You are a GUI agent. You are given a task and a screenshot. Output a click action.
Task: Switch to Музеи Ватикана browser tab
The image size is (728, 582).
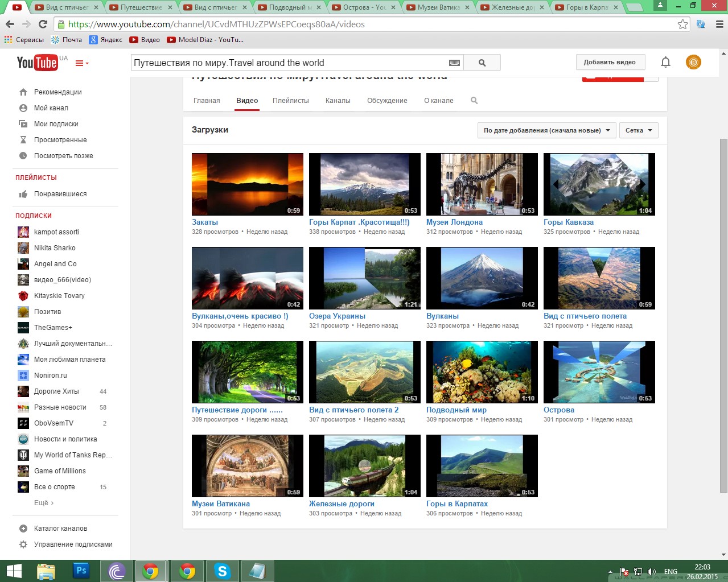tap(438, 7)
